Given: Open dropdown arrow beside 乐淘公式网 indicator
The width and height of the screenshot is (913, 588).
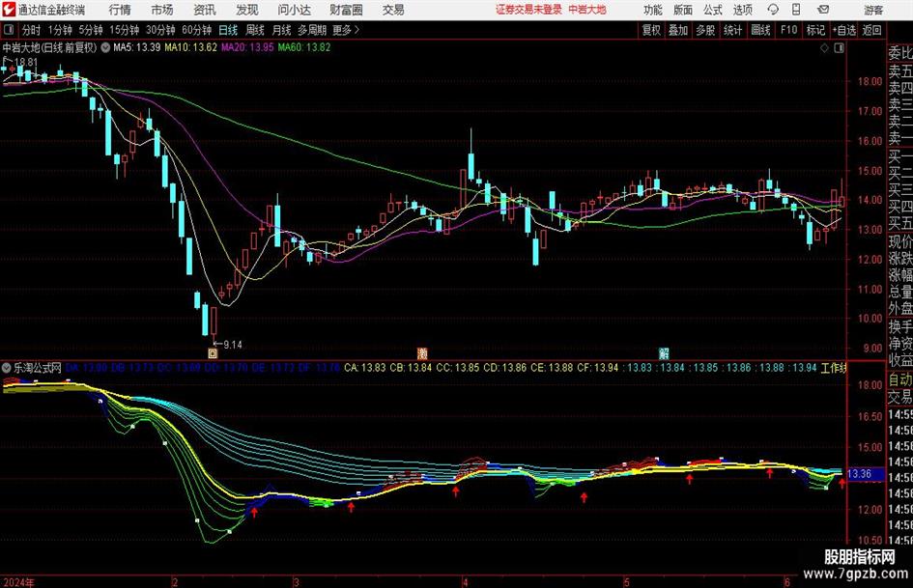Looking at the screenshot, I should click(x=7, y=368).
